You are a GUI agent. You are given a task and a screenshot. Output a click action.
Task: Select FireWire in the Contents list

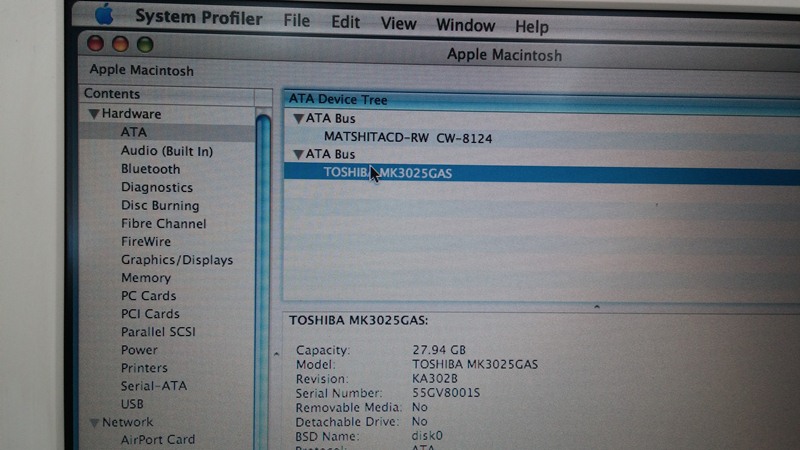[145, 241]
